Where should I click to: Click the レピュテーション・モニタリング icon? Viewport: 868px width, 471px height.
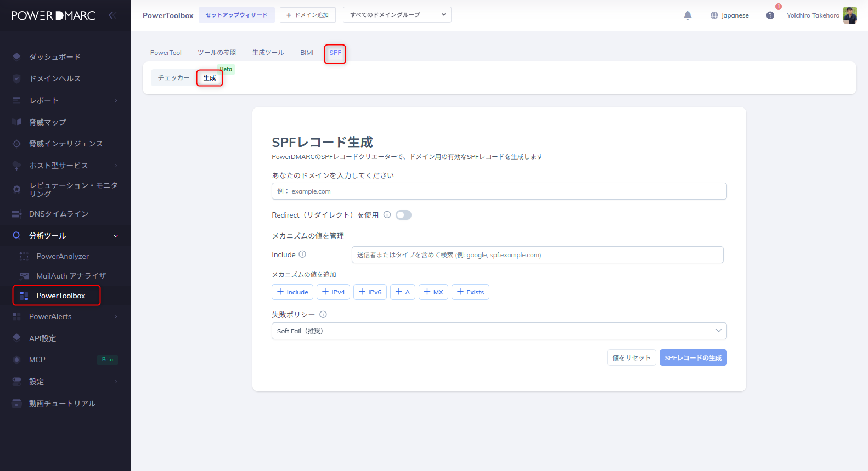point(16,189)
